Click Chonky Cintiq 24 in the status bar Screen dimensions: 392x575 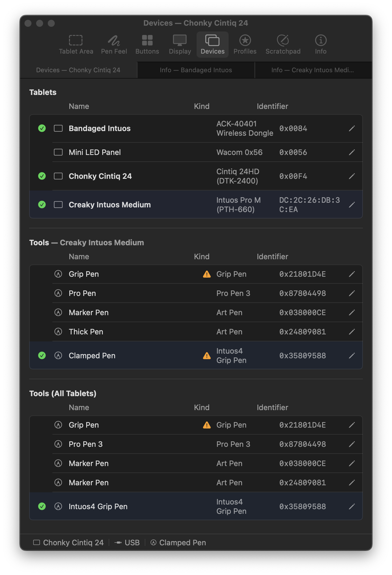click(68, 543)
